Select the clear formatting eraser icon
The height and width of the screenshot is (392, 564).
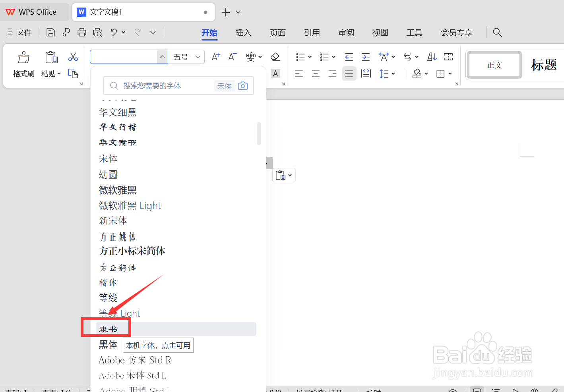275,57
